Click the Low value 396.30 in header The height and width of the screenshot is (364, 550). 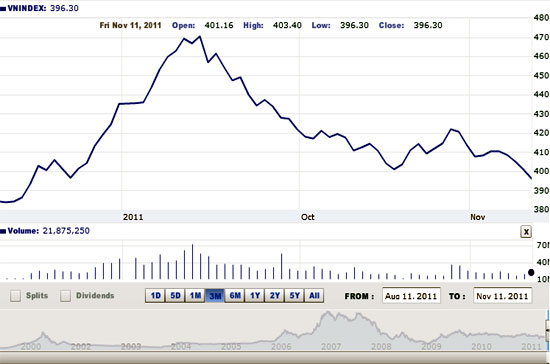(354, 25)
